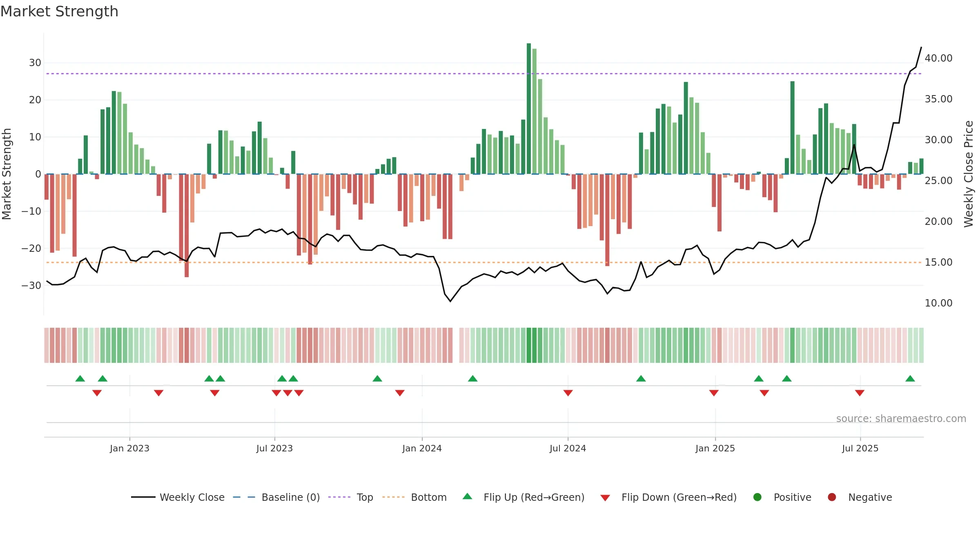980x551 pixels.
Task: Click the −30 strength tick label
Action: (31, 286)
